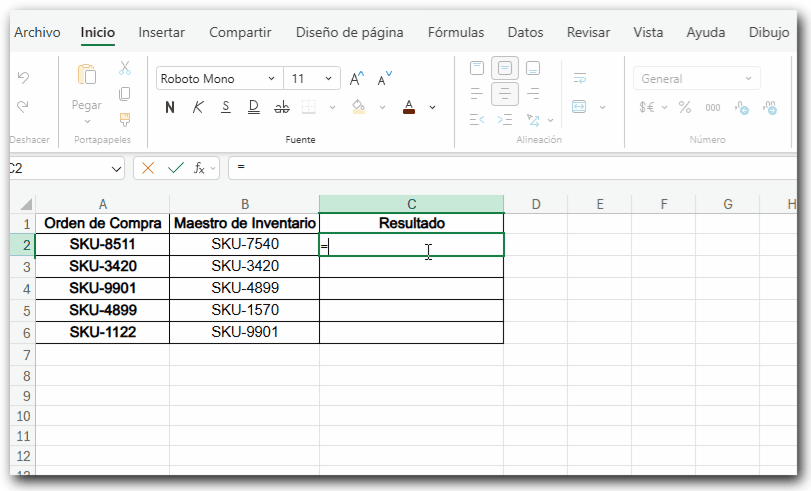Image resolution: width=811 pixels, height=491 pixels.
Task: Click the right decimal places icon
Action: pos(770,108)
